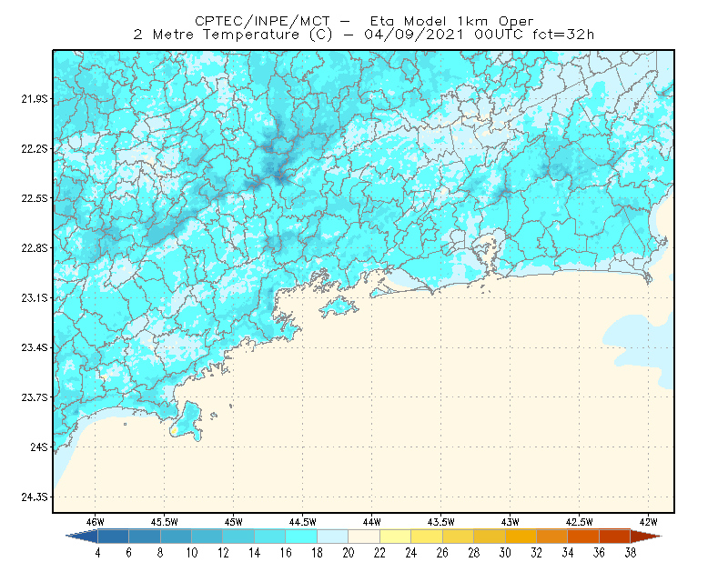Select the 16 to 18 cyan color swatch
This screenshot has height=562, width=728.
tap(301, 537)
